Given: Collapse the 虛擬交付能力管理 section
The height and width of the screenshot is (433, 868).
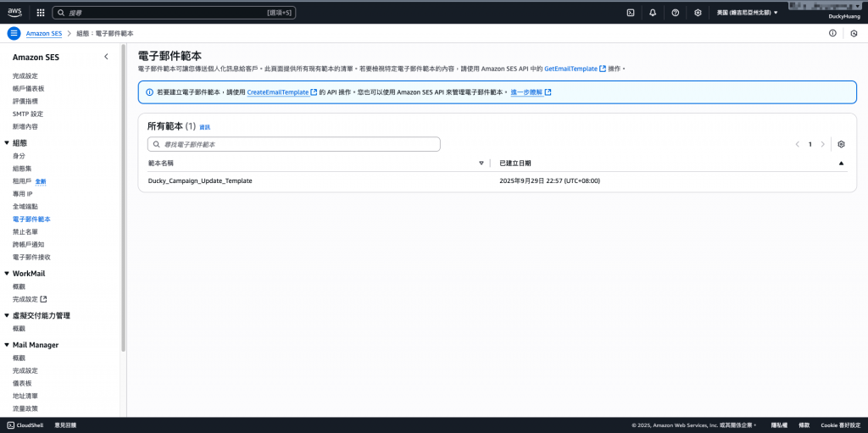Looking at the screenshot, I should pyautogui.click(x=7, y=315).
